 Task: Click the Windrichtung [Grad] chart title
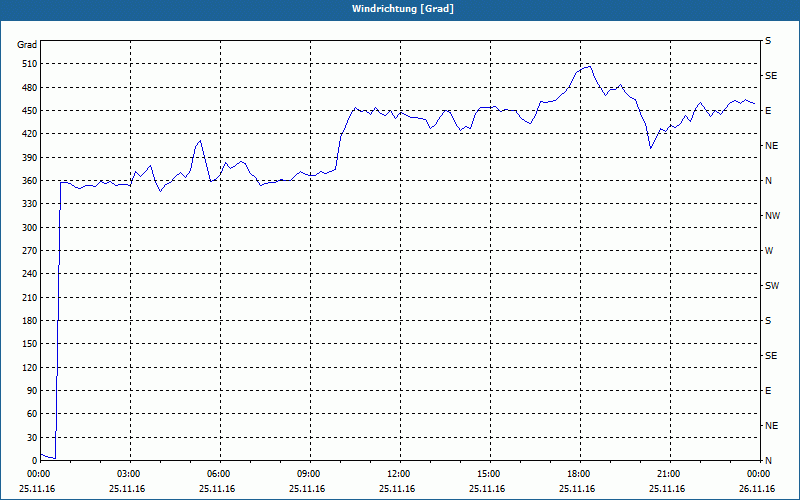pos(403,9)
